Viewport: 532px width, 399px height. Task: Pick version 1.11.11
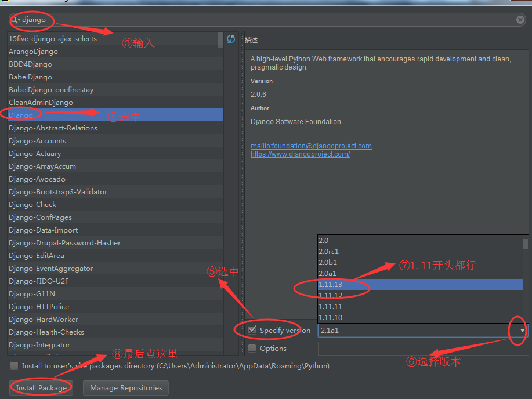[421, 306]
